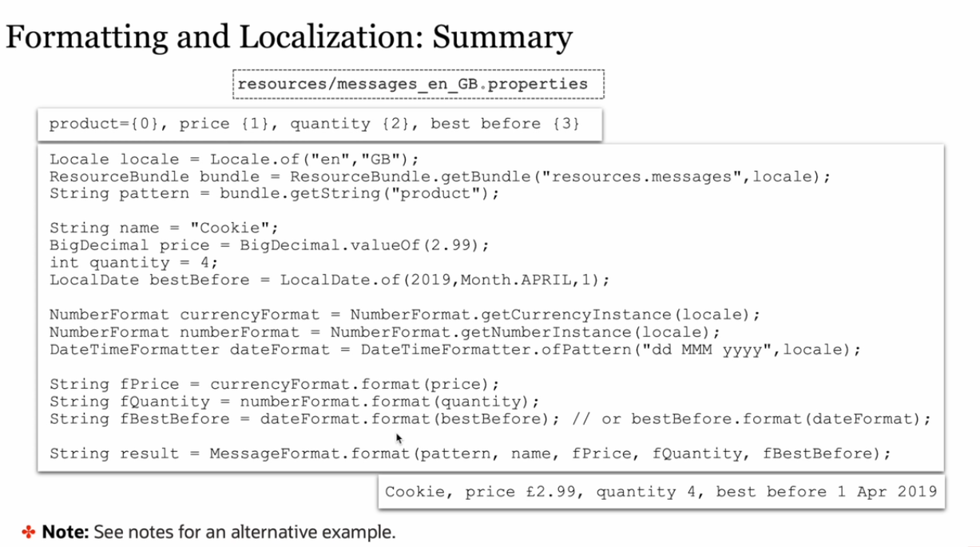Screen dimensions: 980x547
Task: Click the getNumberInstance(locale) code line
Action: pyautogui.click(x=384, y=332)
